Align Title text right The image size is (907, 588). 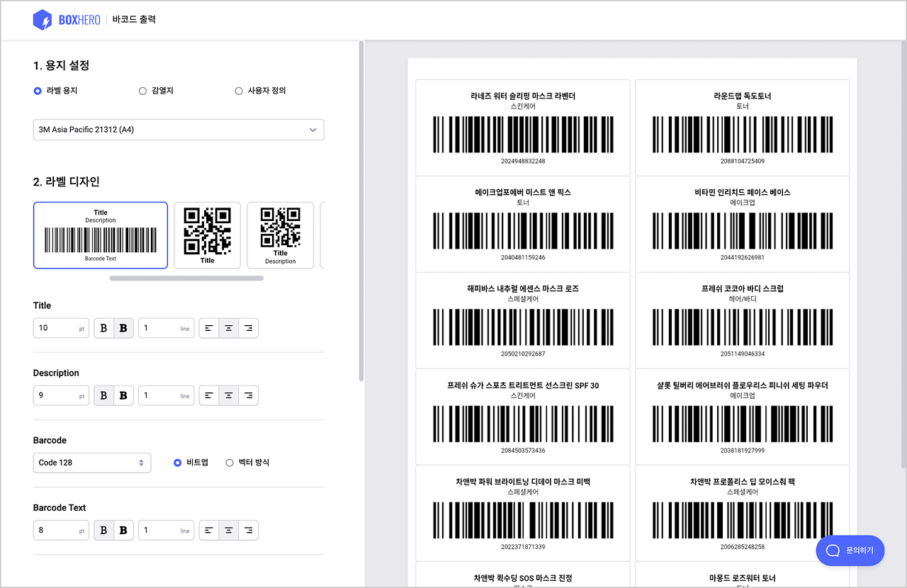[x=248, y=328]
